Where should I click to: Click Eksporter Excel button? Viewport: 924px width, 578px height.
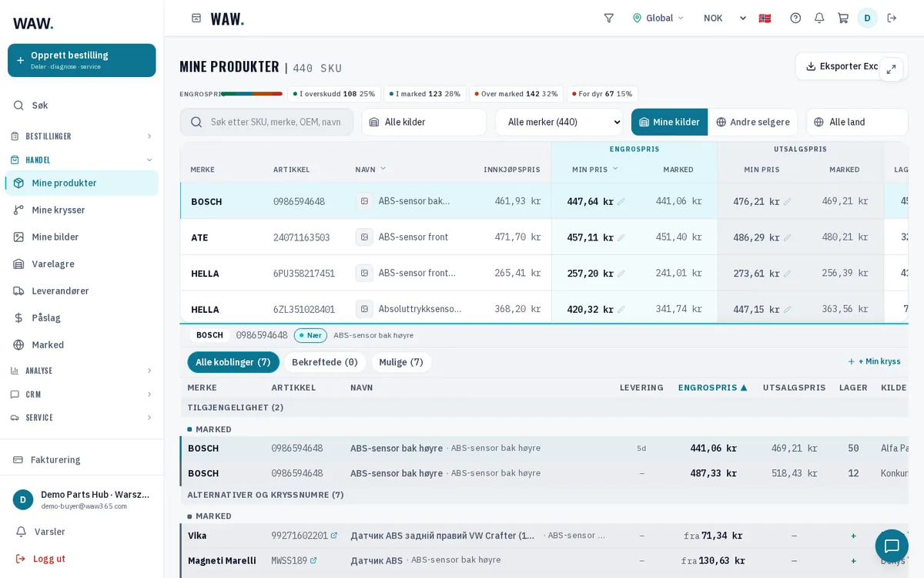[842, 66]
